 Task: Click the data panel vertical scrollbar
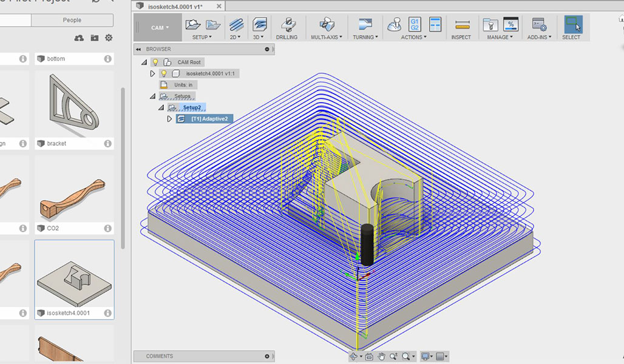(x=123, y=168)
